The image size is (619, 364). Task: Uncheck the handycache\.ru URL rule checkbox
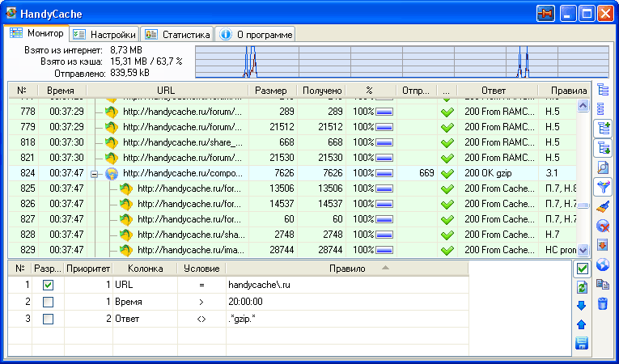click(49, 285)
